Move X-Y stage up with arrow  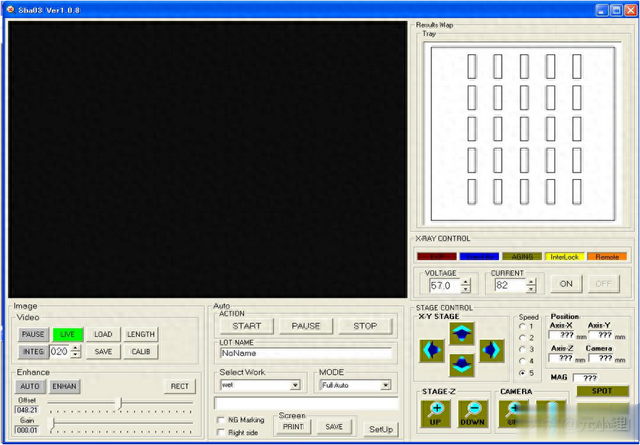click(462, 334)
